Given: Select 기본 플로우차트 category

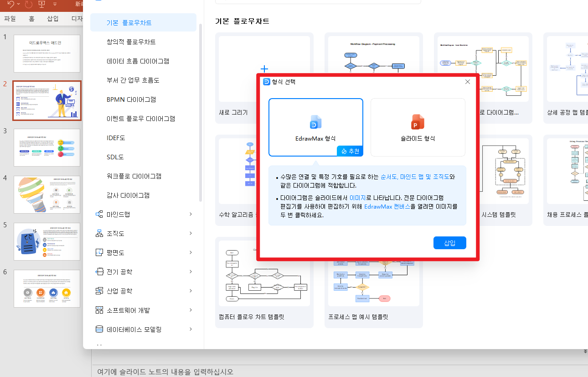Looking at the screenshot, I should pyautogui.click(x=143, y=22).
